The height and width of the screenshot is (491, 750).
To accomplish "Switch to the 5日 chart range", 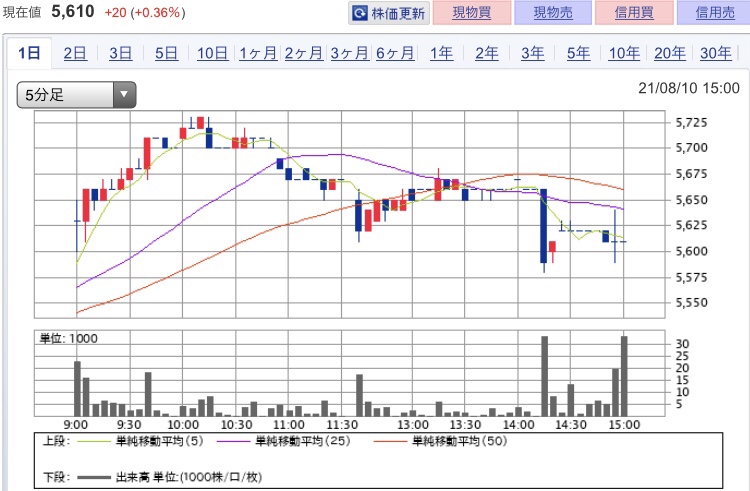I will click(166, 53).
